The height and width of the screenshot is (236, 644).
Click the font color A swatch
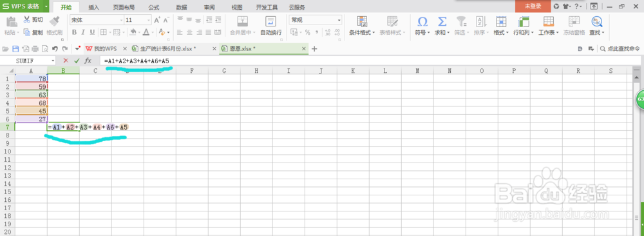pyautogui.click(x=147, y=32)
